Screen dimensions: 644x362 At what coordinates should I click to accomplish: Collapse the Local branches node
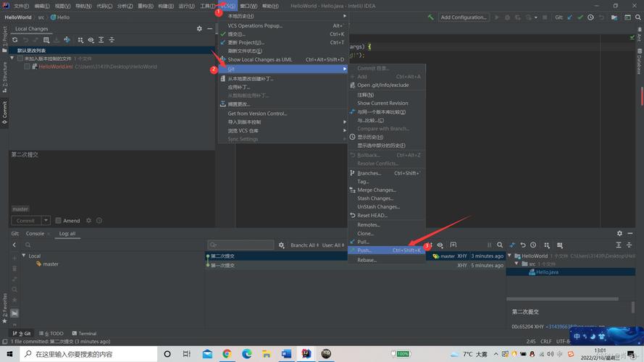[x=23, y=256]
